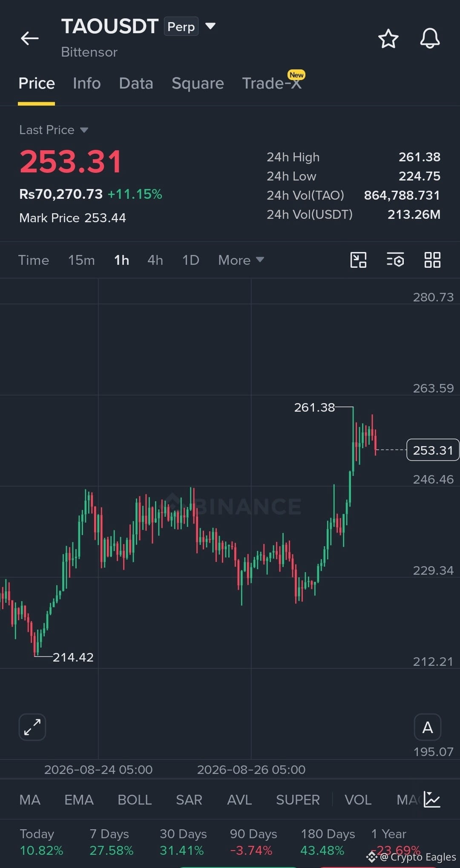Click the 261.38 high marker on chart
Viewport: 460px width, 868px height.
point(315,407)
